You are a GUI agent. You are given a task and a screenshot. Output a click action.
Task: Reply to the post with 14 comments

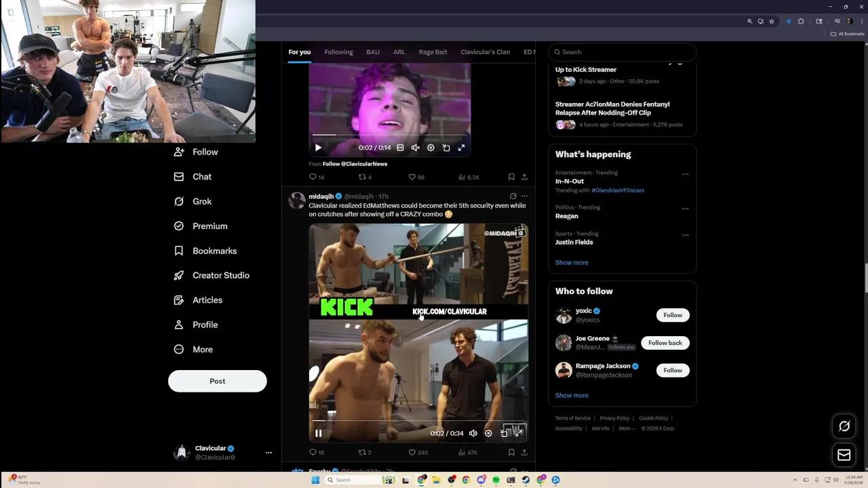317,177
